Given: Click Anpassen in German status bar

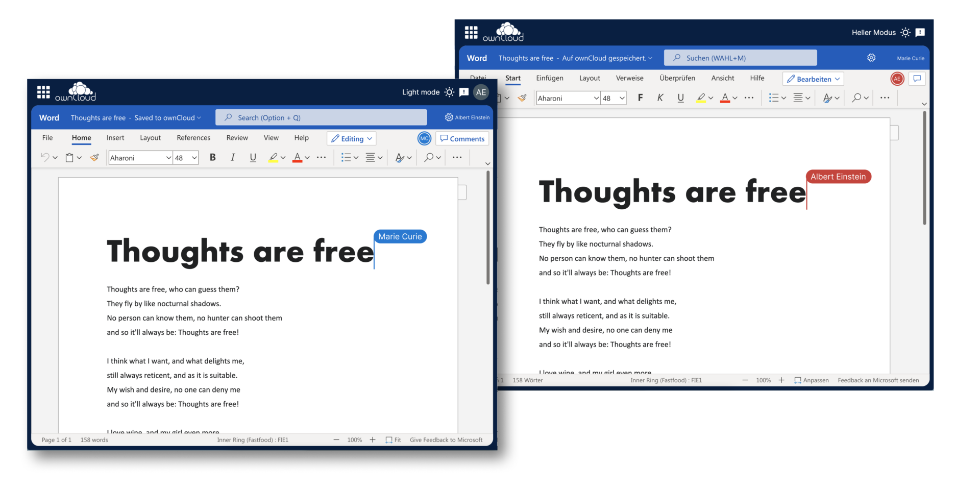Looking at the screenshot, I should (812, 380).
